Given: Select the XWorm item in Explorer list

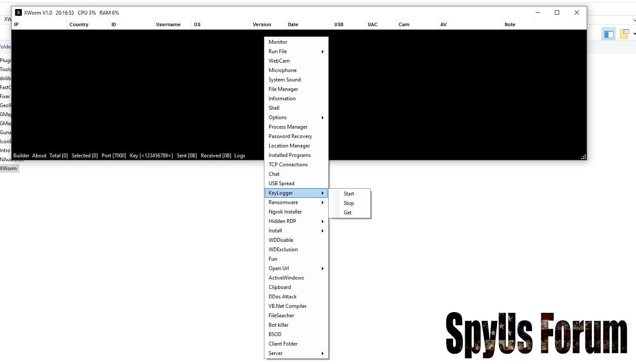Looking at the screenshot, I should click(9, 168).
